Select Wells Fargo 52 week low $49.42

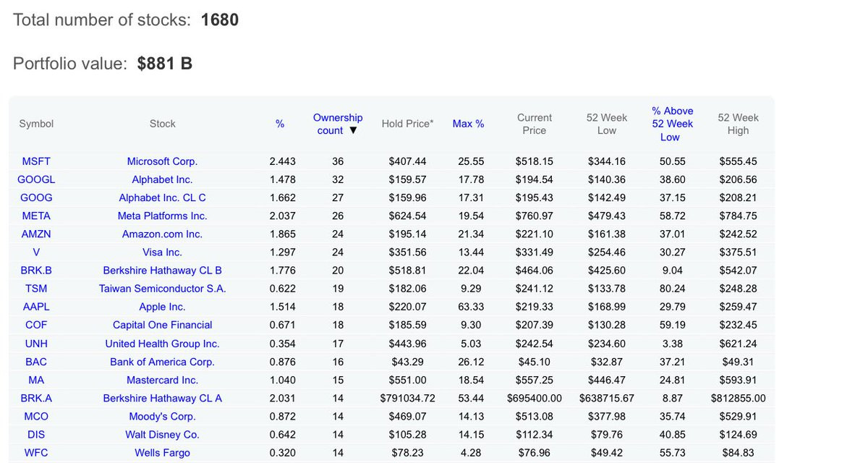(607, 453)
